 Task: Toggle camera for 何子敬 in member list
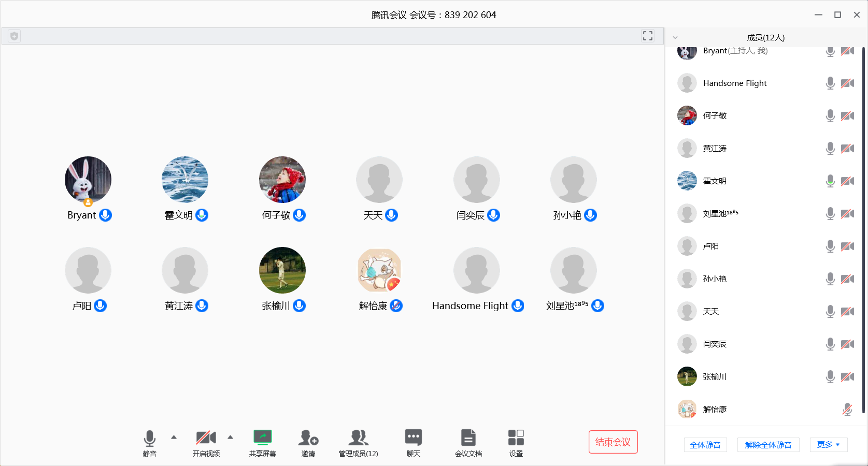[847, 116]
